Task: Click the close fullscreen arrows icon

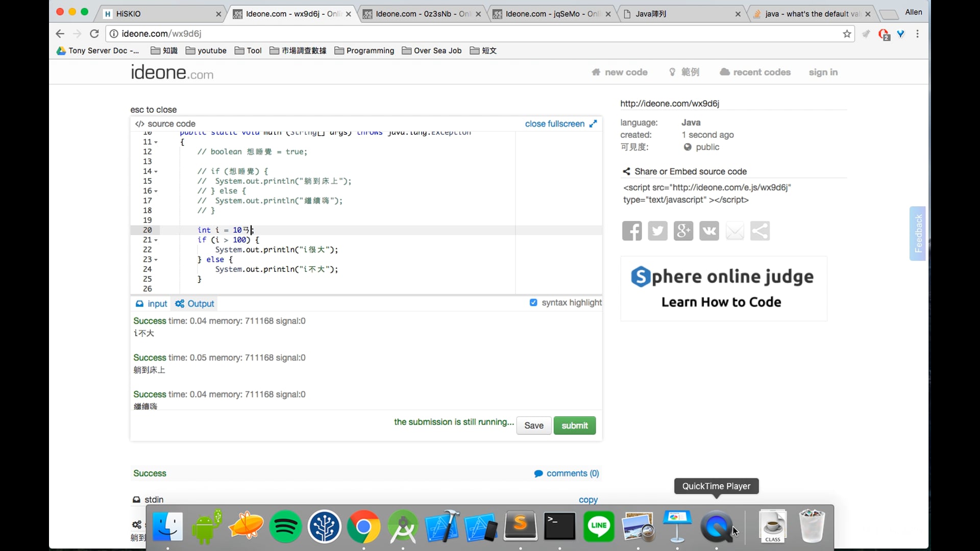Action: pos(593,124)
